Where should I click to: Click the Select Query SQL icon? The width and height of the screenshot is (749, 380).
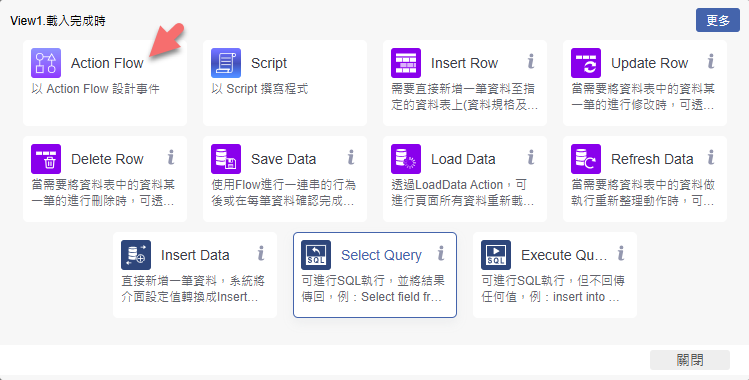point(316,255)
